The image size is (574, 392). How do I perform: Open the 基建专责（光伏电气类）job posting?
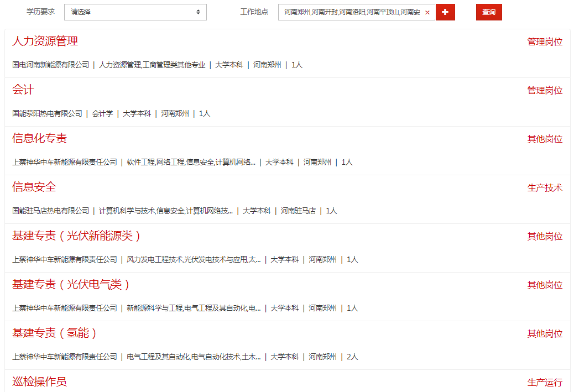[x=71, y=285]
